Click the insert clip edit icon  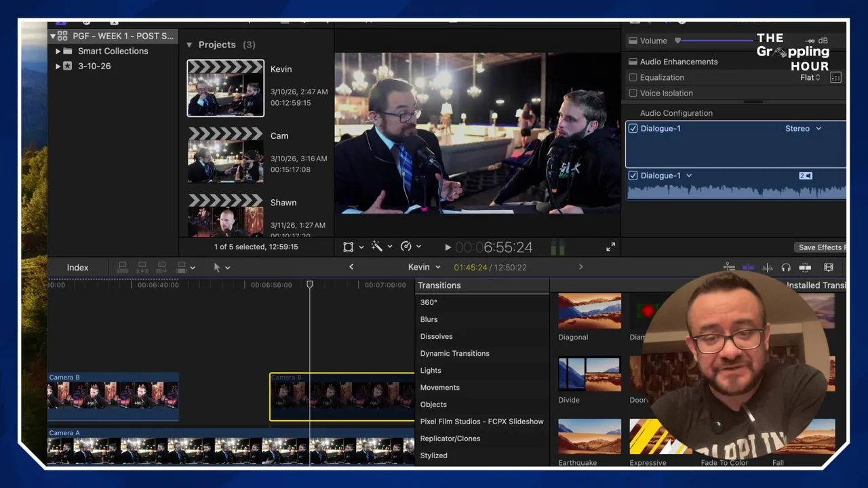coord(142,268)
